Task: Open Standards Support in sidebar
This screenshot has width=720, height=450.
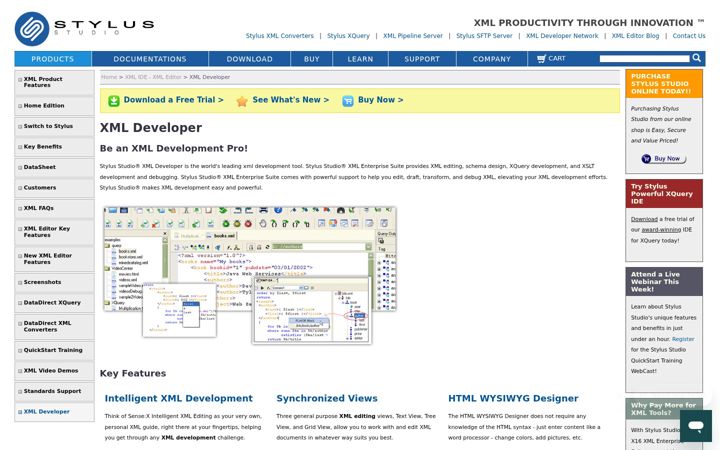Action: (54, 392)
